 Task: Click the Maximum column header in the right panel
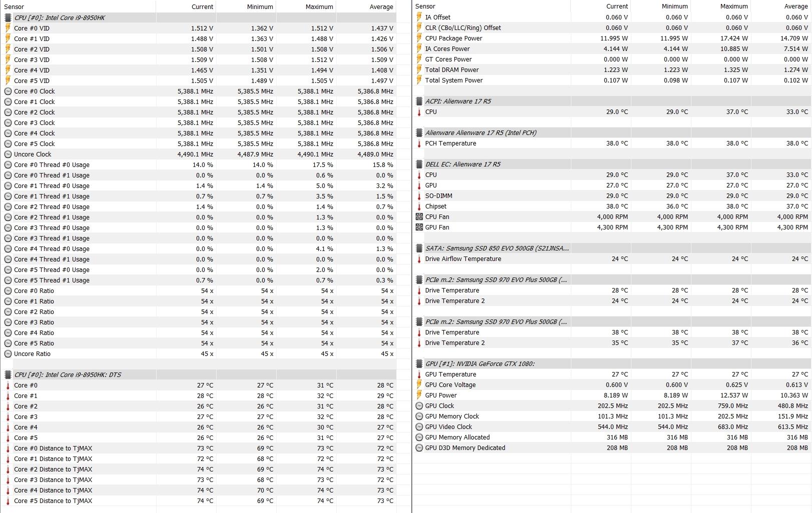coord(733,6)
